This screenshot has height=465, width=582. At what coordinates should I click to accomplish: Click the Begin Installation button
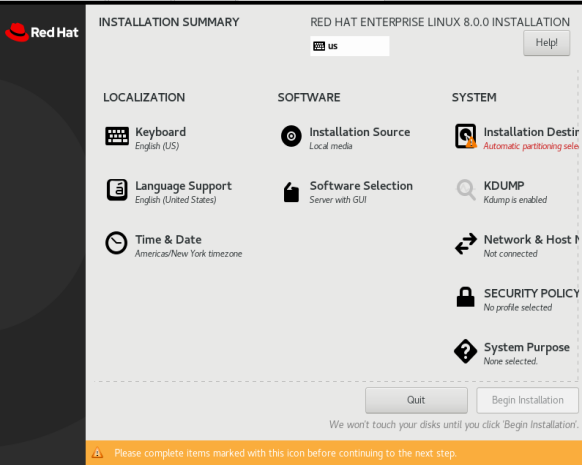527,400
